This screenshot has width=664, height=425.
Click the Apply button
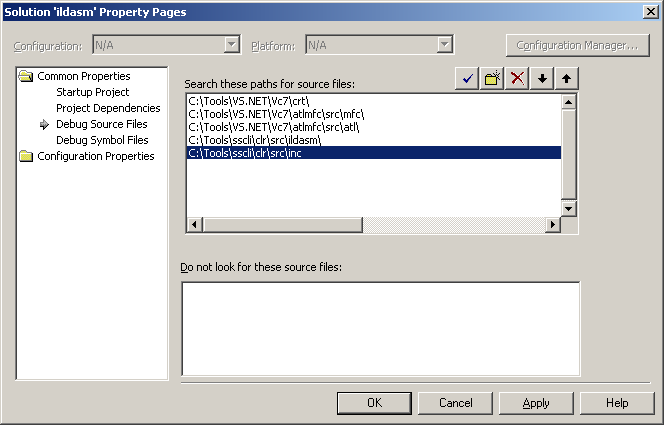[x=536, y=402]
